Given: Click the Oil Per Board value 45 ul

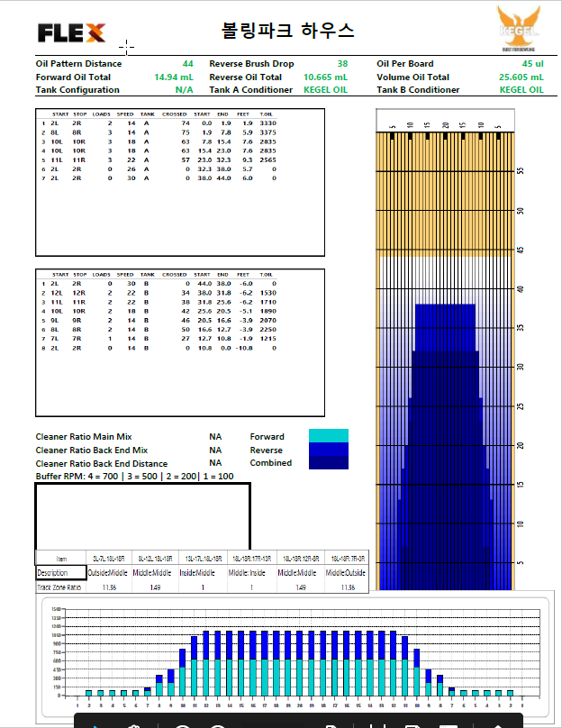Looking at the screenshot, I should click(x=533, y=64).
